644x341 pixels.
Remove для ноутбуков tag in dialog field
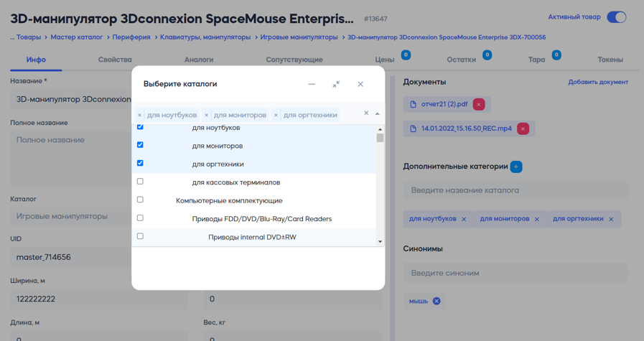pos(140,115)
